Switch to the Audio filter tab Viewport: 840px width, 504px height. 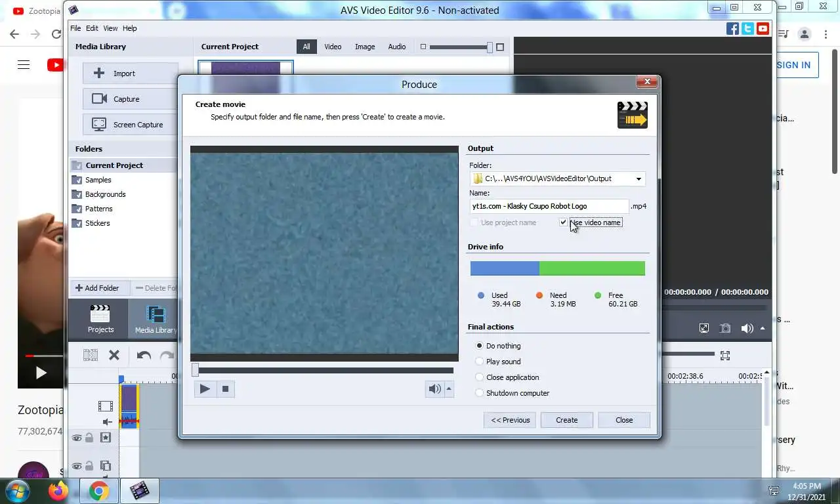pyautogui.click(x=397, y=47)
